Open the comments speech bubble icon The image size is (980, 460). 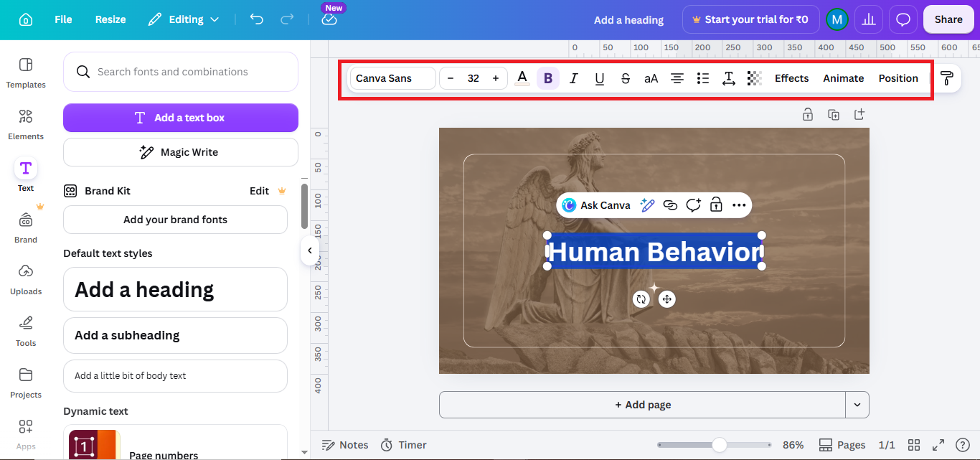903,19
